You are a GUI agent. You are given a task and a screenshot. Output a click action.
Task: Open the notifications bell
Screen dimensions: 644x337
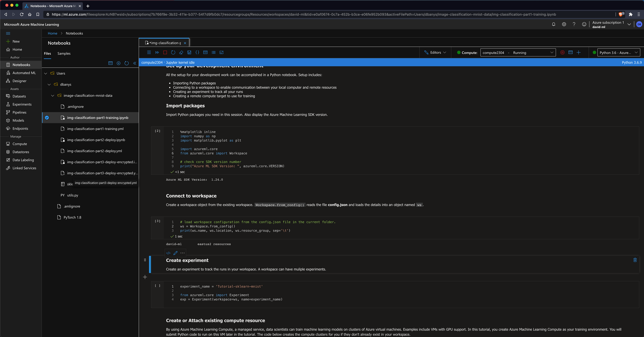pos(554,24)
